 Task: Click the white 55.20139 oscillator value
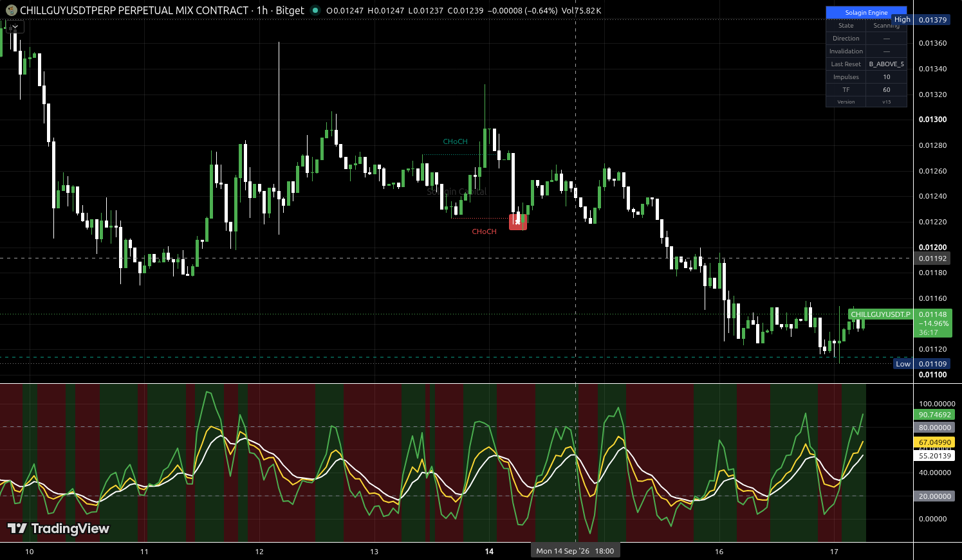click(934, 456)
